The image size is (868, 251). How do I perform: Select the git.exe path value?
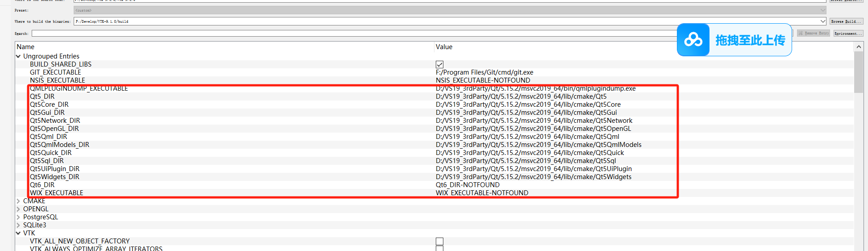(x=484, y=72)
